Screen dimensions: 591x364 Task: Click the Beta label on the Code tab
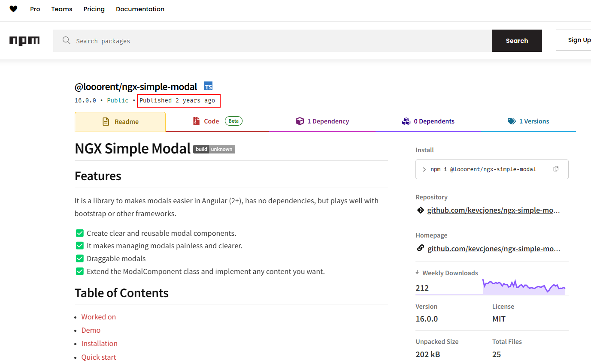click(233, 121)
